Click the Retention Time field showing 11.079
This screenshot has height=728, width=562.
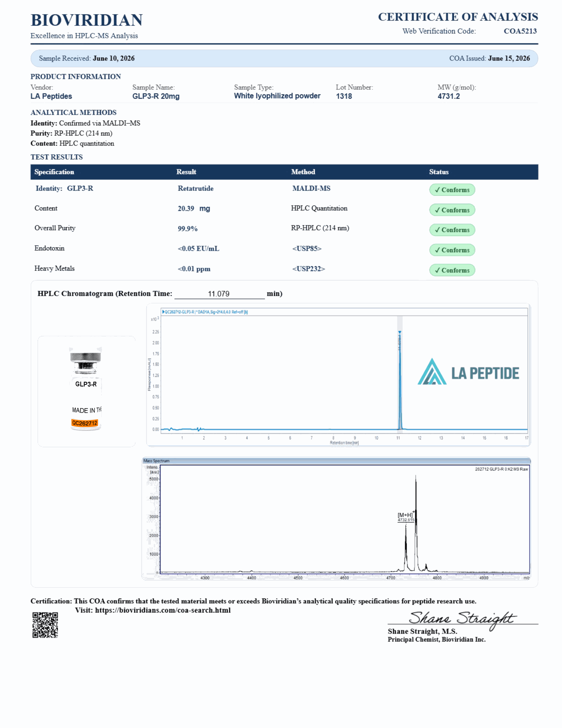pyautogui.click(x=220, y=294)
